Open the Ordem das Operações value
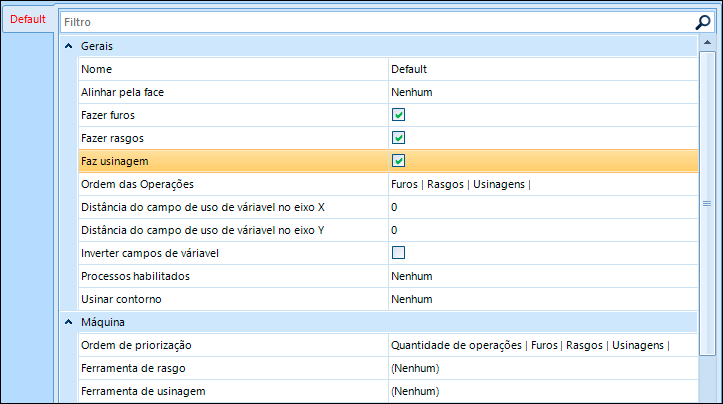Screen dimensions: 723x404 [540, 184]
